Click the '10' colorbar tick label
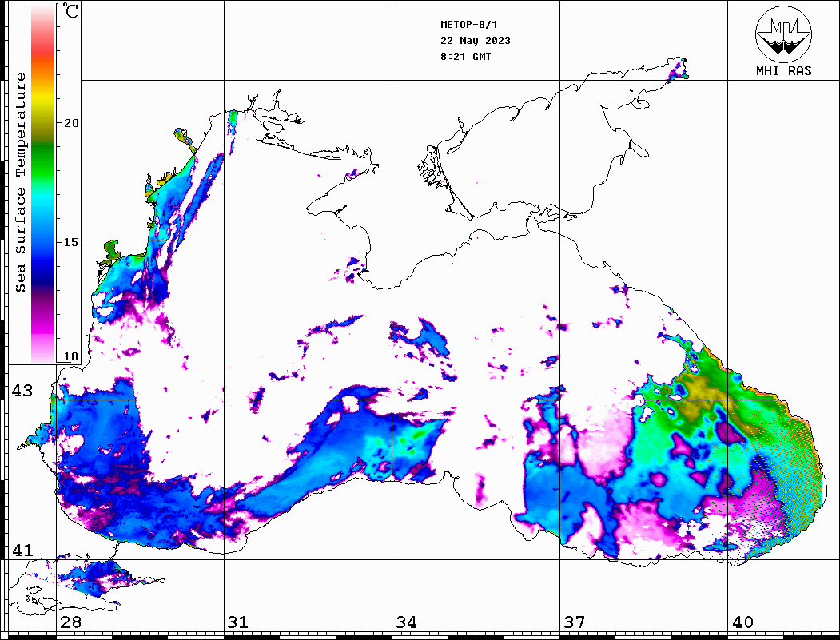The image size is (840, 640). pos(70,356)
